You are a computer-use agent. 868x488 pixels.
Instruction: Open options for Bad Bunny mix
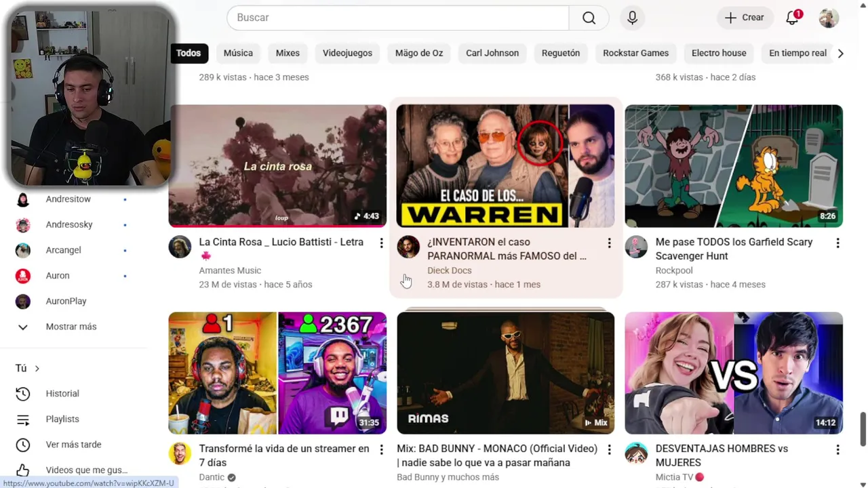tap(609, 449)
